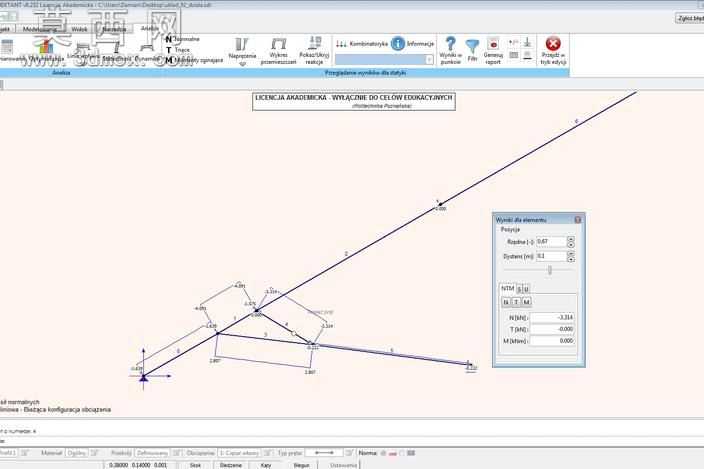Viewport: 704px width, 469px height.
Task: Select the S tab in results panel
Action: (519, 289)
